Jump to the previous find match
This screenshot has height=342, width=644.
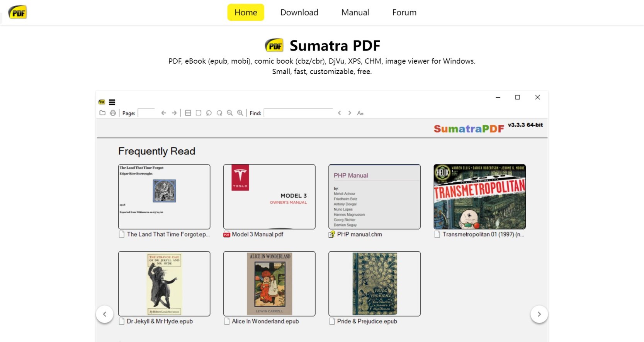pos(339,113)
